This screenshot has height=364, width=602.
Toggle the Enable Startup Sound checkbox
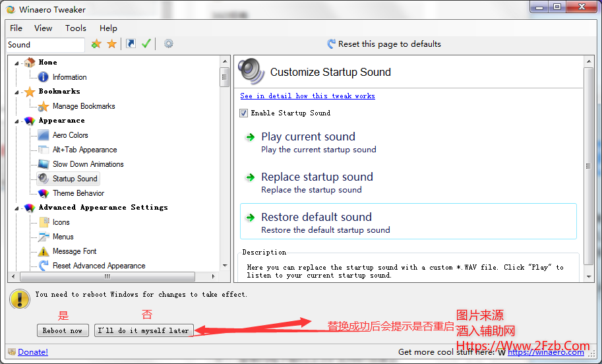click(243, 113)
